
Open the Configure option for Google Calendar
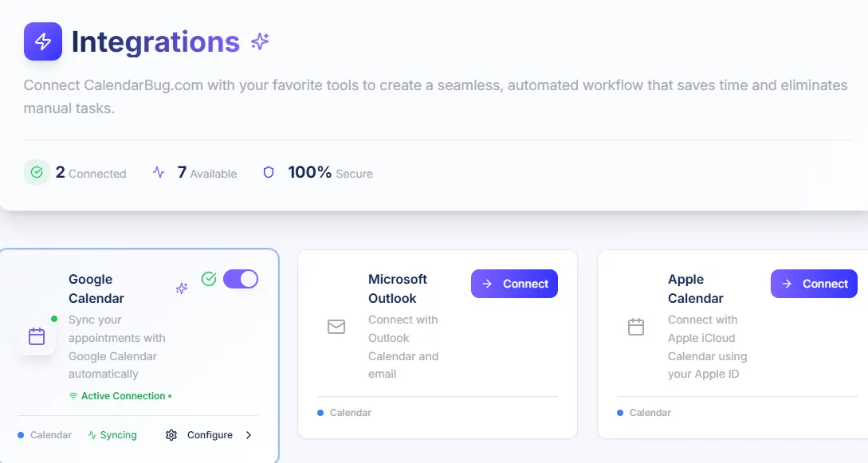[210, 435]
